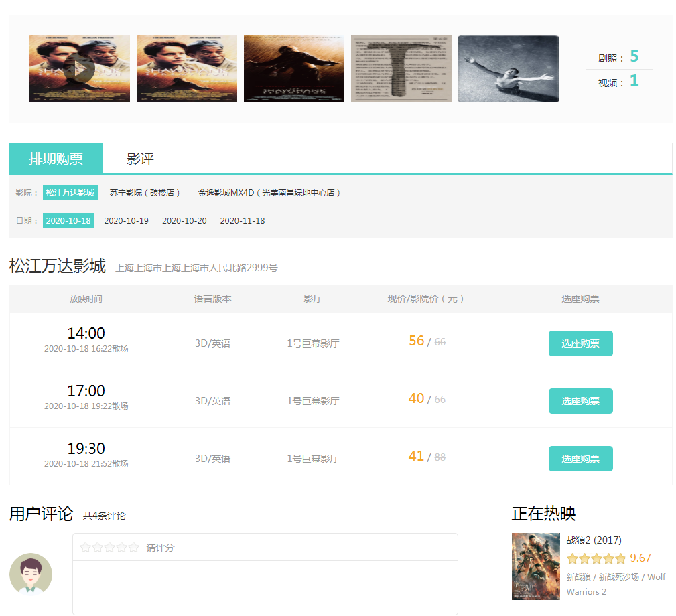Image resolution: width=676 pixels, height=616 pixels.
Task: Click the fourth rating star
Action: coord(121,548)
